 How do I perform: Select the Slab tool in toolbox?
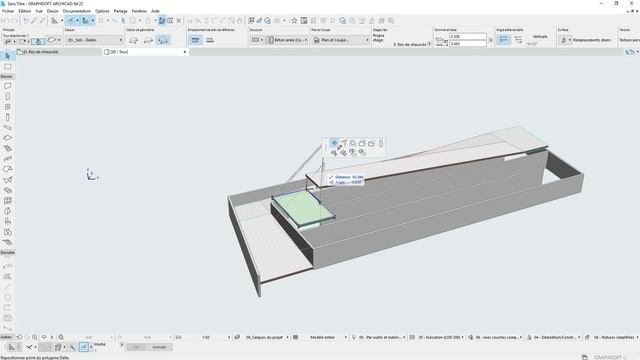[7, 138]
